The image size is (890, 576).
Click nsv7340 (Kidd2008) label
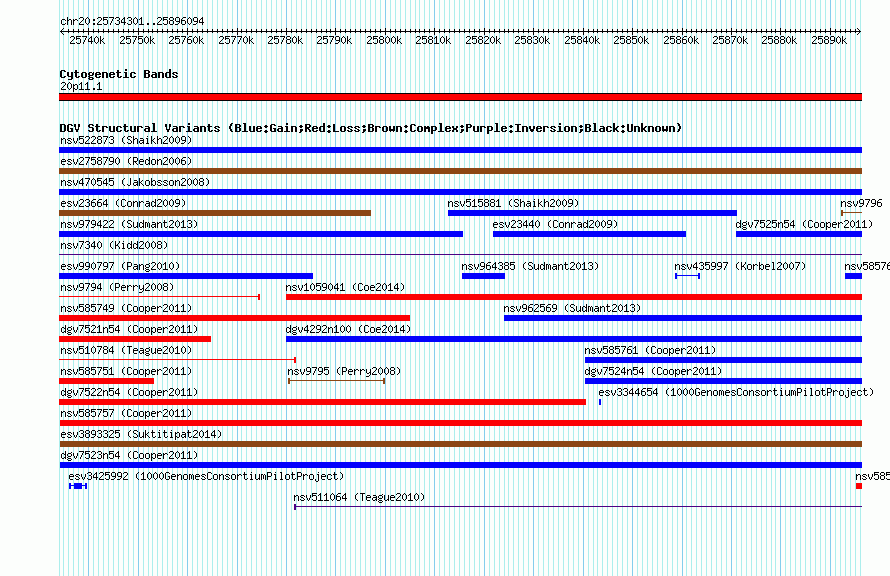point(114,245)
